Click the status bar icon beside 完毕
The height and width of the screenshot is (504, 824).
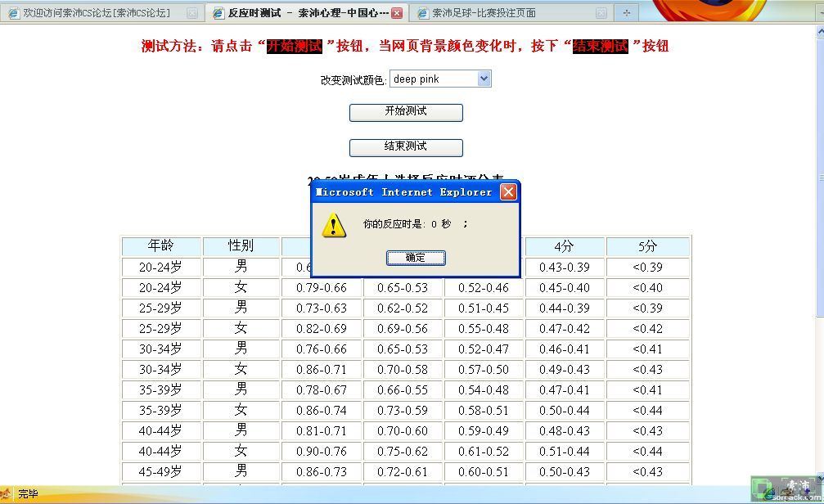[x=7, y=494]
